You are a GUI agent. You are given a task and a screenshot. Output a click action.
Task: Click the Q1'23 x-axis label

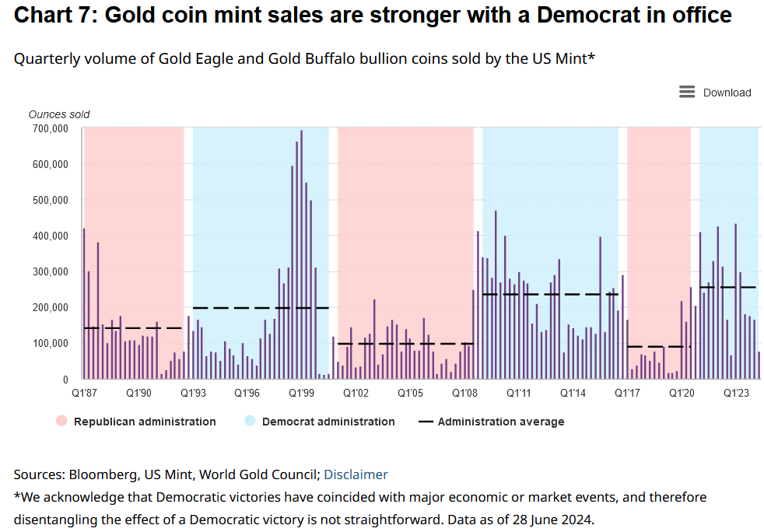[x=736, y=394]
